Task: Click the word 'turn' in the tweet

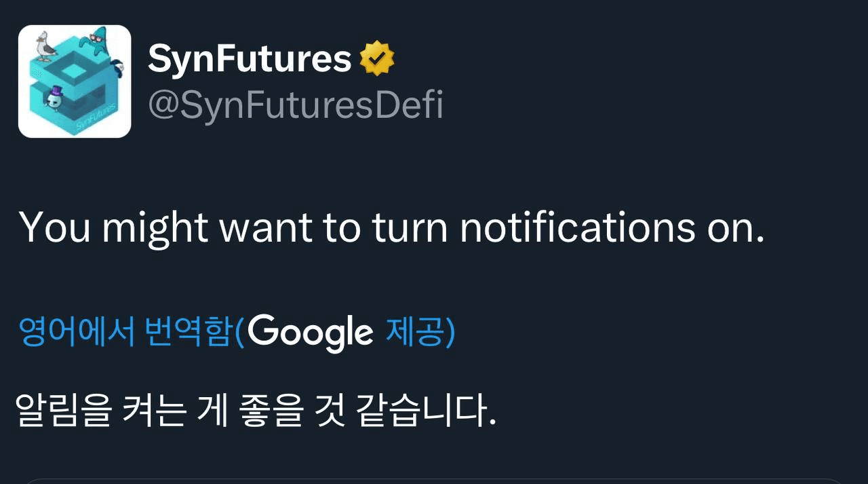Action: click(x=410, y=228)
